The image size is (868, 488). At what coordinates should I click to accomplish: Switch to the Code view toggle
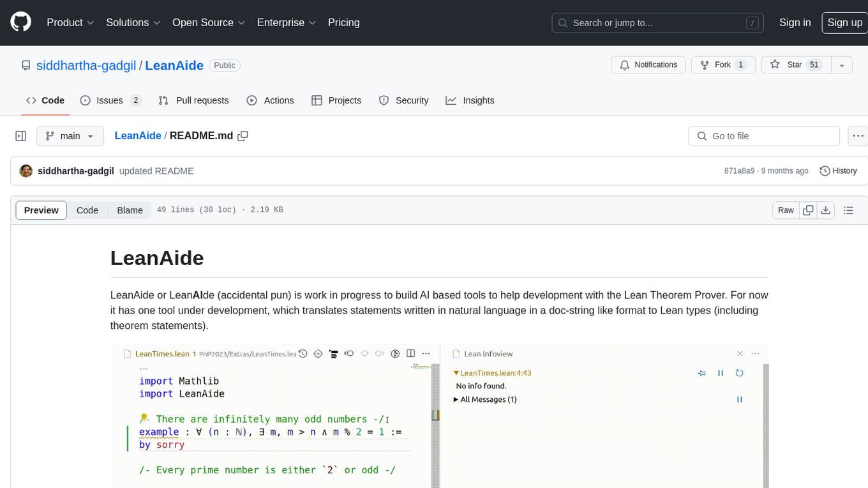tap(87, 210)
